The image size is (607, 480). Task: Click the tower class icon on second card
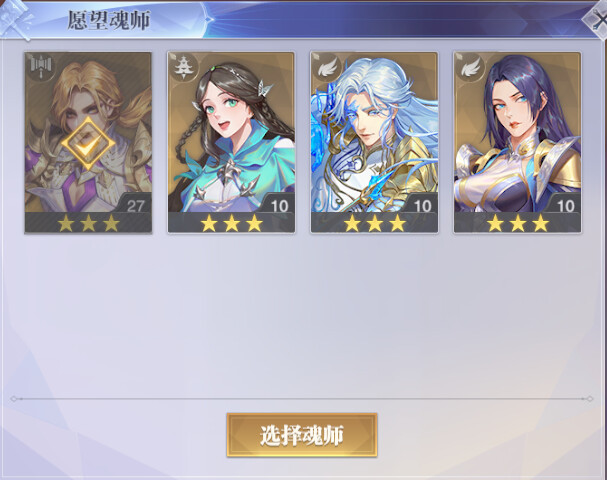(x=182, y=67)
